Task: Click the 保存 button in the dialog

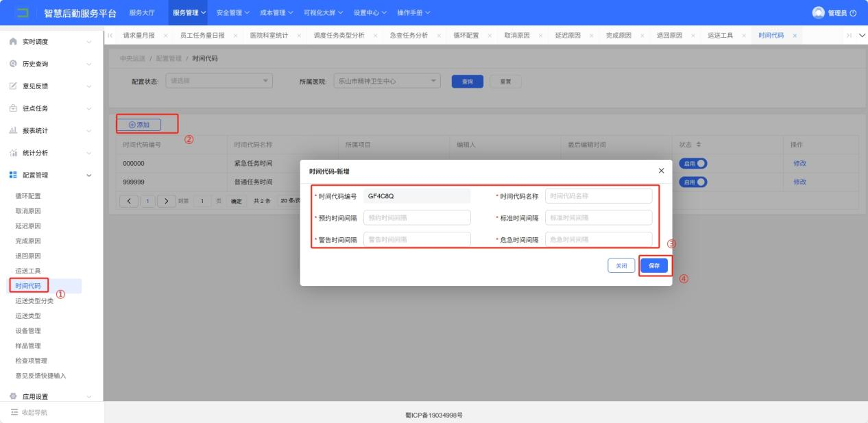Action: pyautogui.click(x=654, y=267)
